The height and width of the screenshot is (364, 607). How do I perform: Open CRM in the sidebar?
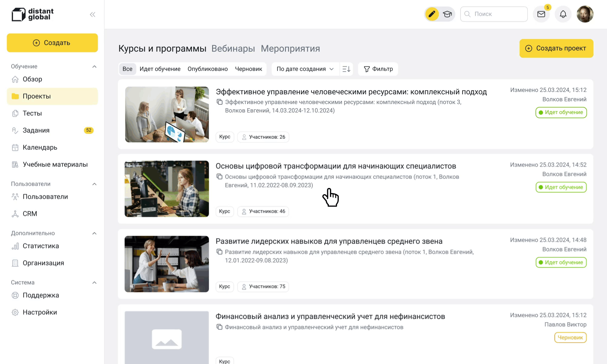pos(30,214)
